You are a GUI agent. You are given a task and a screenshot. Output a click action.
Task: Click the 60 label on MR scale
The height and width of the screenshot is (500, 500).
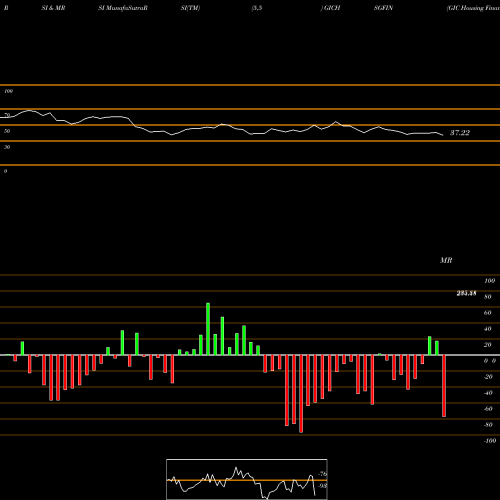(x=488, y=313)
